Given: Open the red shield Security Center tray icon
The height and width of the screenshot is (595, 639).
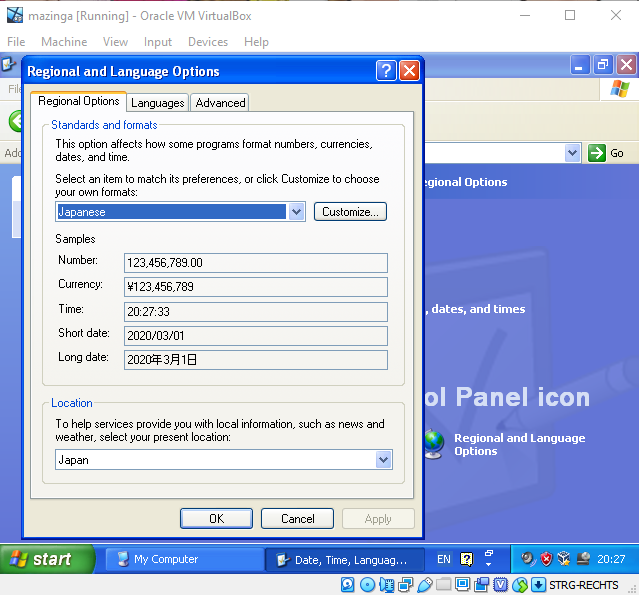Looking at the screenshot, I should point(546,559).
